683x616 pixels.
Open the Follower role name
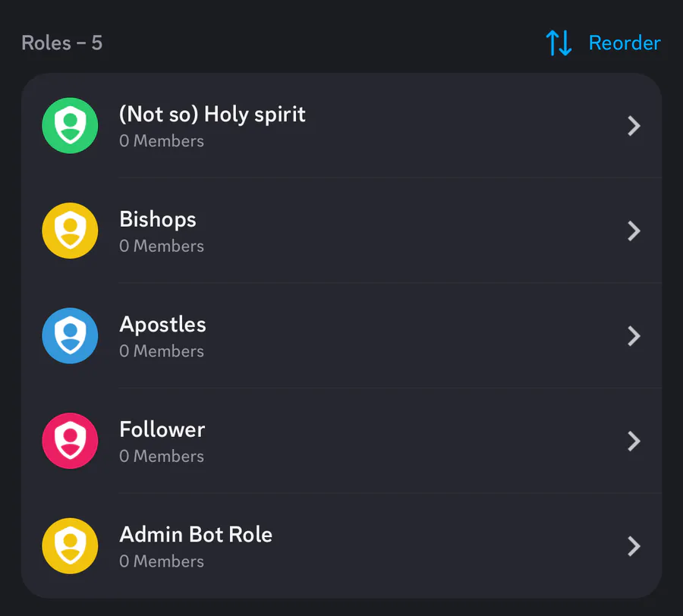click(162, 429)
